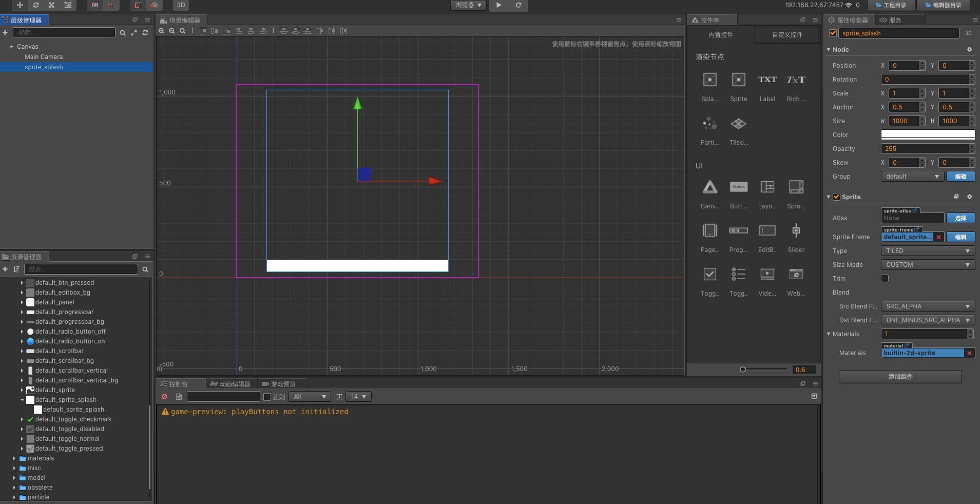The width and height of the screenshot is (980, 504).
Task: Add a WebView UI node
Action: (796, 282)
